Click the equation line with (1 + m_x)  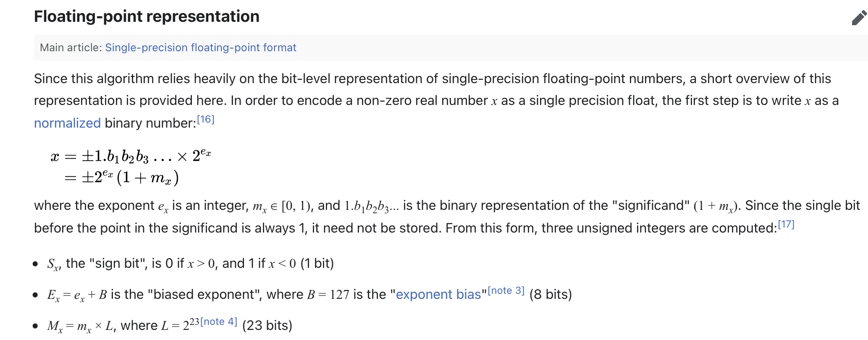point(122,178)
